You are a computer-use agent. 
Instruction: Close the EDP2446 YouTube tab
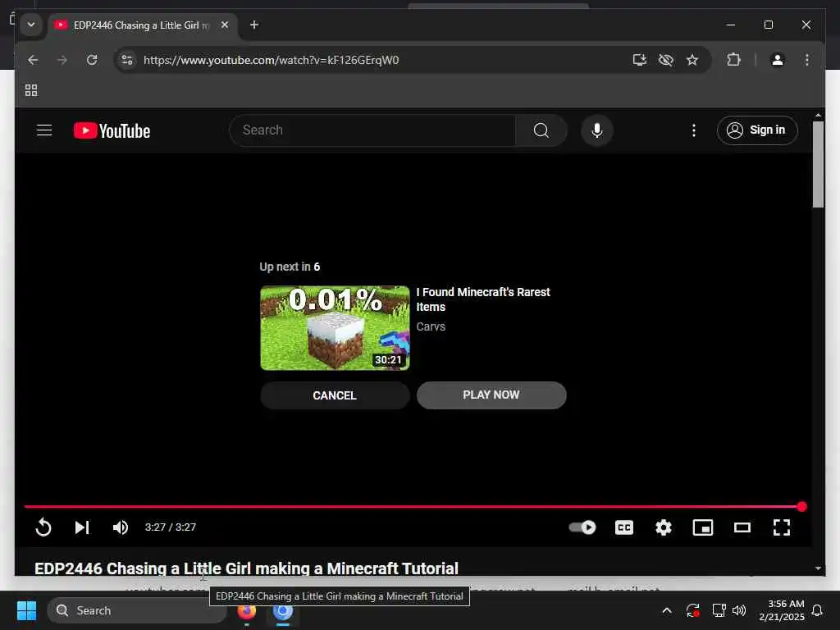point(225,25)
